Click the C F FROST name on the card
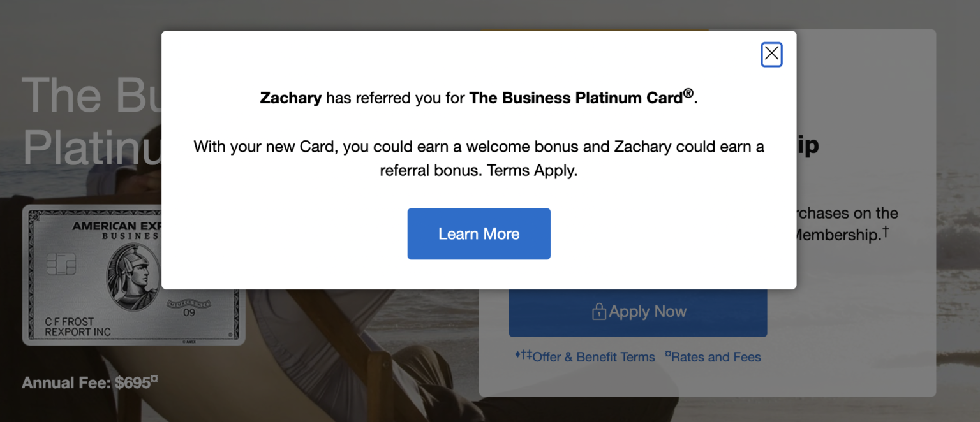The image size is (980, 422). (70, 321)
